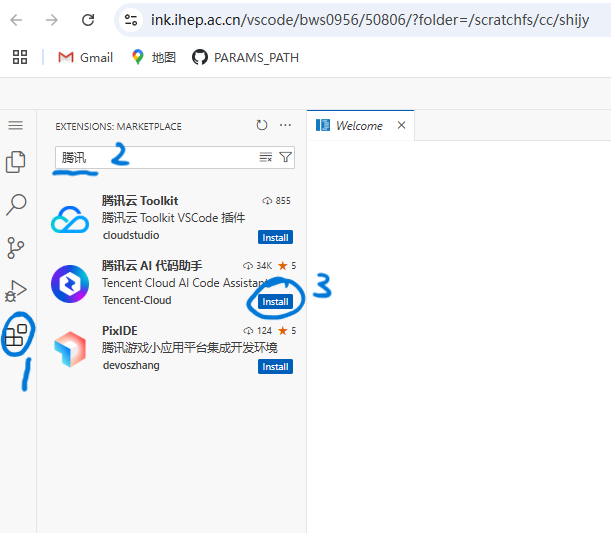Open the Explorer view in activity bar

pyautogui.click(x=16, y=162)
